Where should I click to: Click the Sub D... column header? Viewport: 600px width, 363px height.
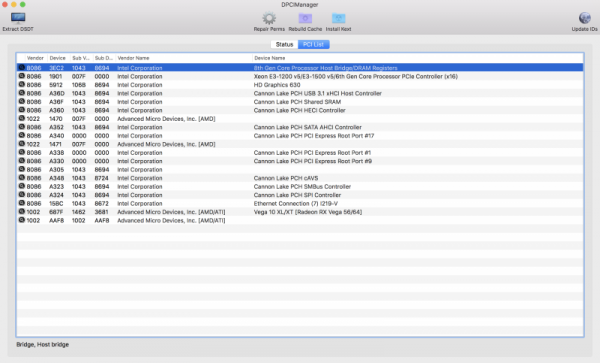click(104, 58)
